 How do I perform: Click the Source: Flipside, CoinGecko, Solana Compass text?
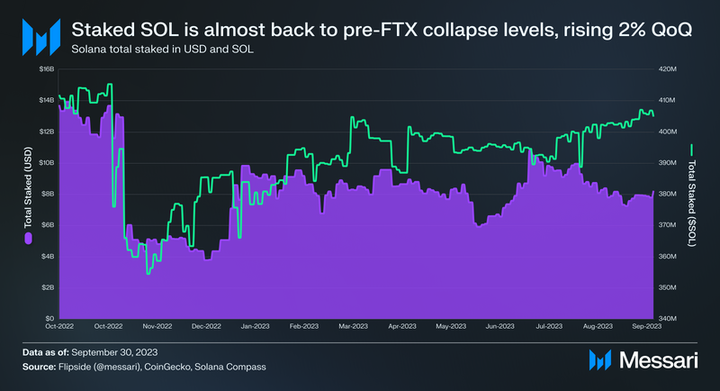tap(144, 367)
